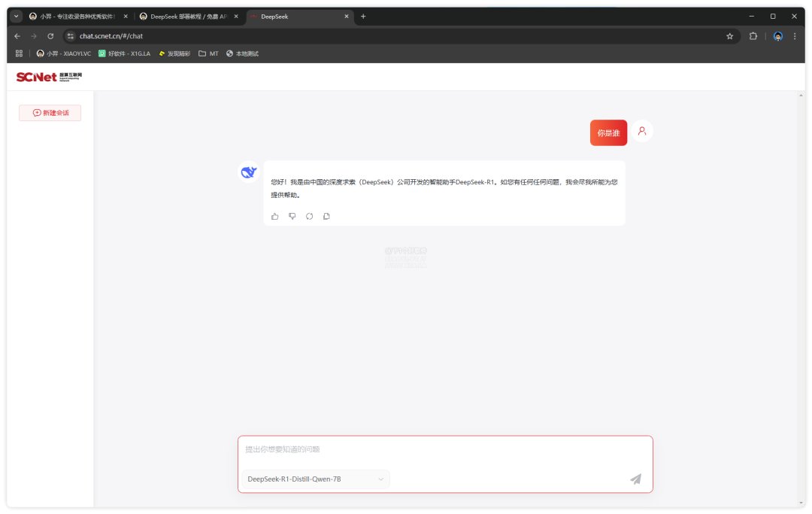Open the Chrome three-dot menu
Image resolution: width=812 pixels, height=514 pixels.
click(795, 36)
